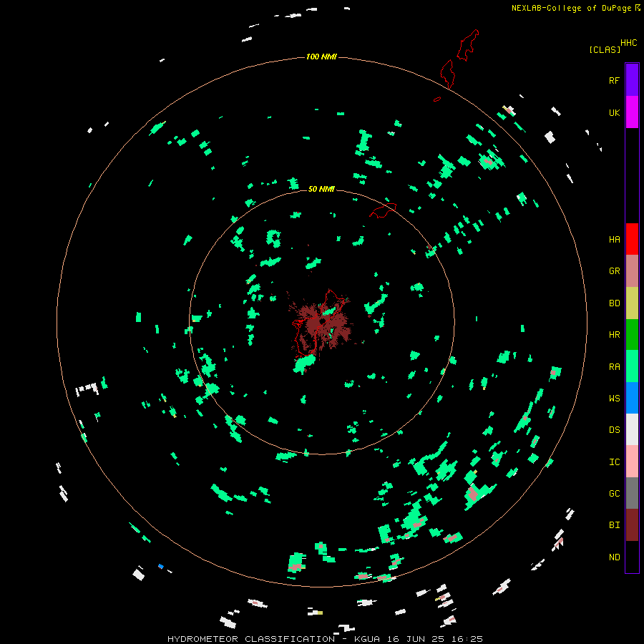Click the 'HYDROMETEOR CLASSIFICATION' title text
This screenshot has height=644, width=644.
coord(251,639)
